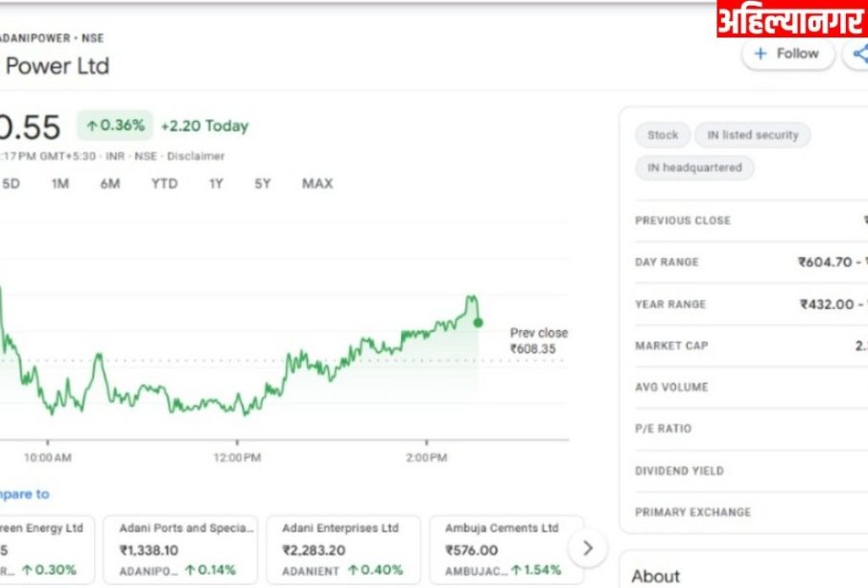
Task: Click the next arrow in compare carousel
Action: tap(587, 549)
